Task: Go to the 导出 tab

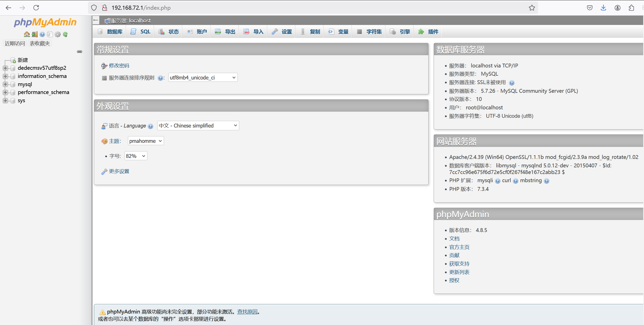Action: click(225, 32)
